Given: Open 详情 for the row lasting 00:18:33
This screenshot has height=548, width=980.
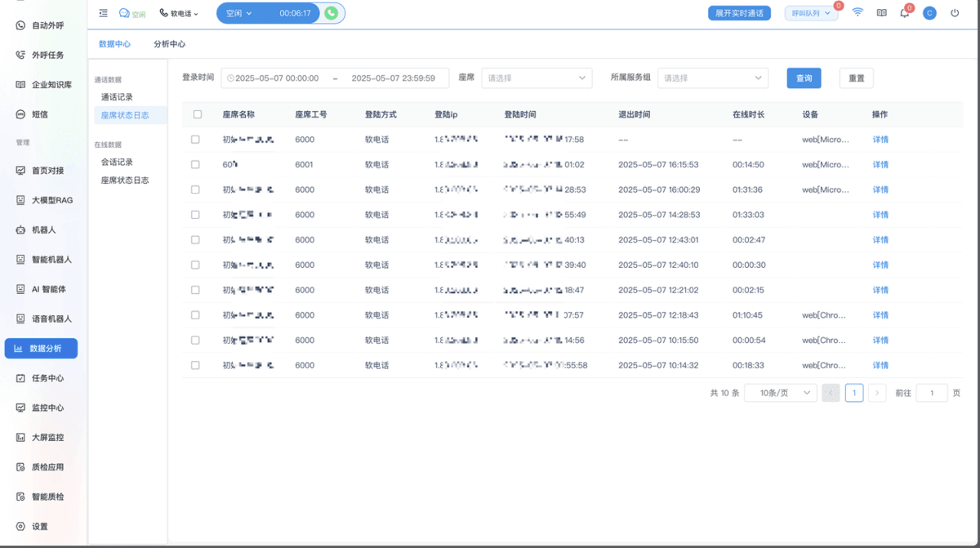Looking at the screenshot, I should click(880, 366).
